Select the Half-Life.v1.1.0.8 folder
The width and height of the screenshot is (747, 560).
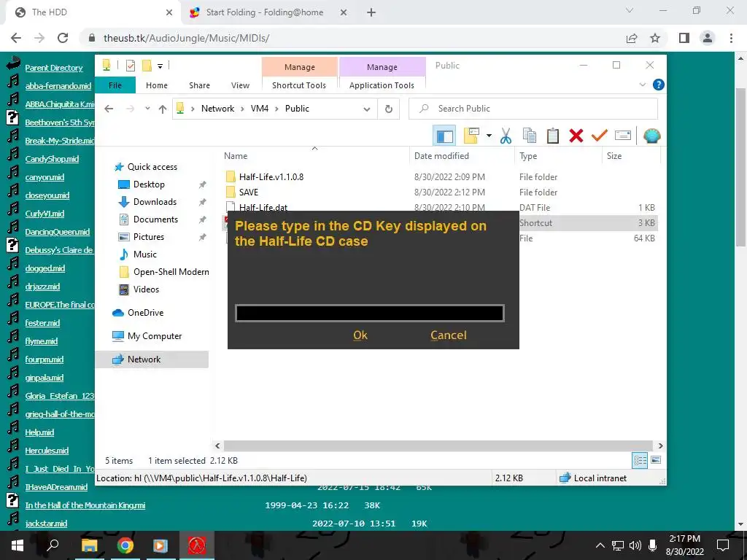click(x=271, y=177)
